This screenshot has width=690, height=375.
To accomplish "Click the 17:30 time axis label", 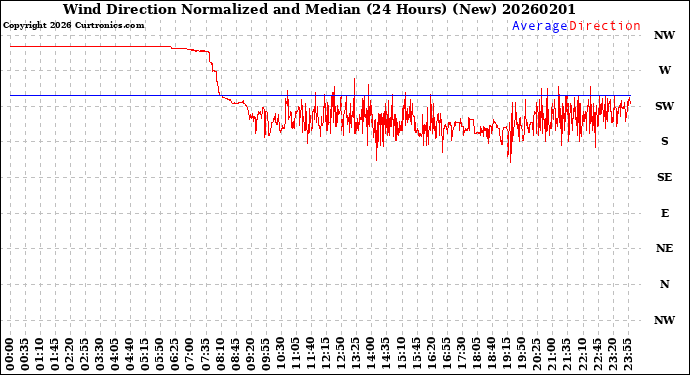I will point(461,355).
